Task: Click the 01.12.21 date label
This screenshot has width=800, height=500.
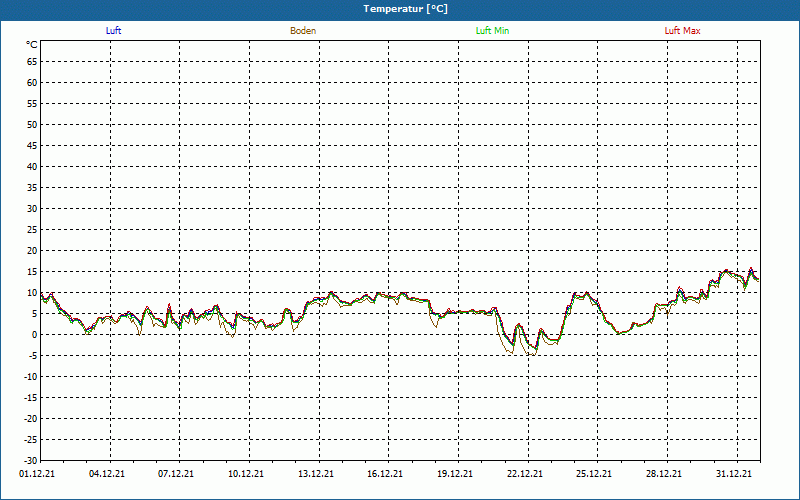Action: (37, 473)
